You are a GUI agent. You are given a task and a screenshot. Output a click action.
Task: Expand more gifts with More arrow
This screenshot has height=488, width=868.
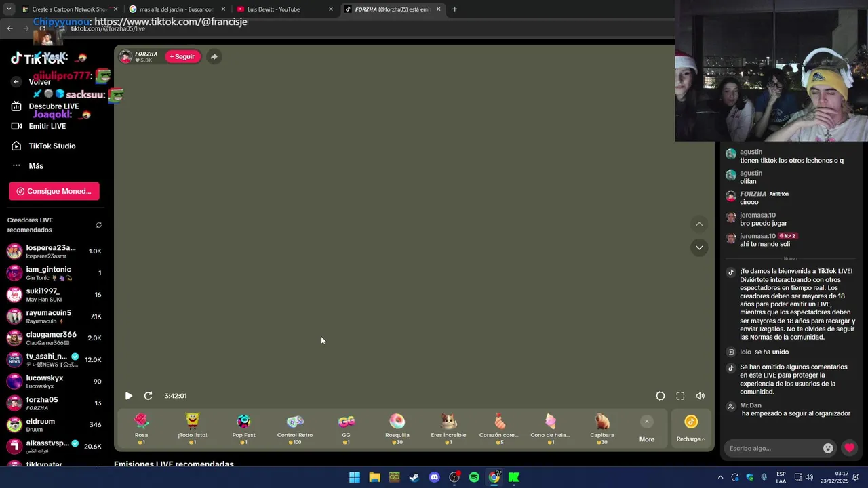[647, 429]
